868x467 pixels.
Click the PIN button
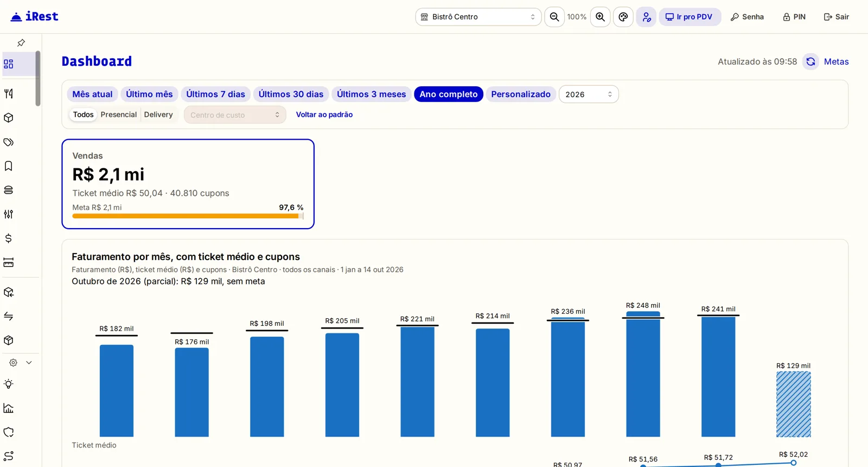pyautogui.click(x=794, y=17)
